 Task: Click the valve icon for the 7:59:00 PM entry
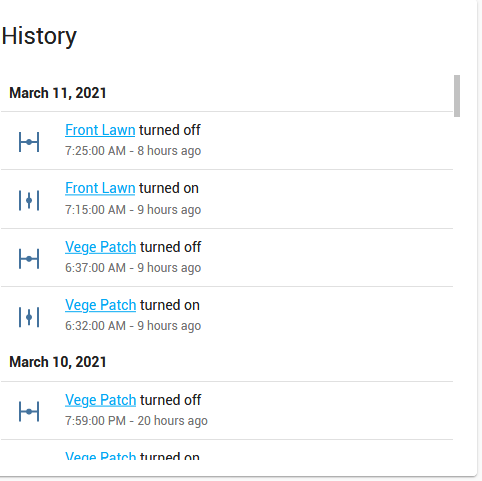[29, 412]
